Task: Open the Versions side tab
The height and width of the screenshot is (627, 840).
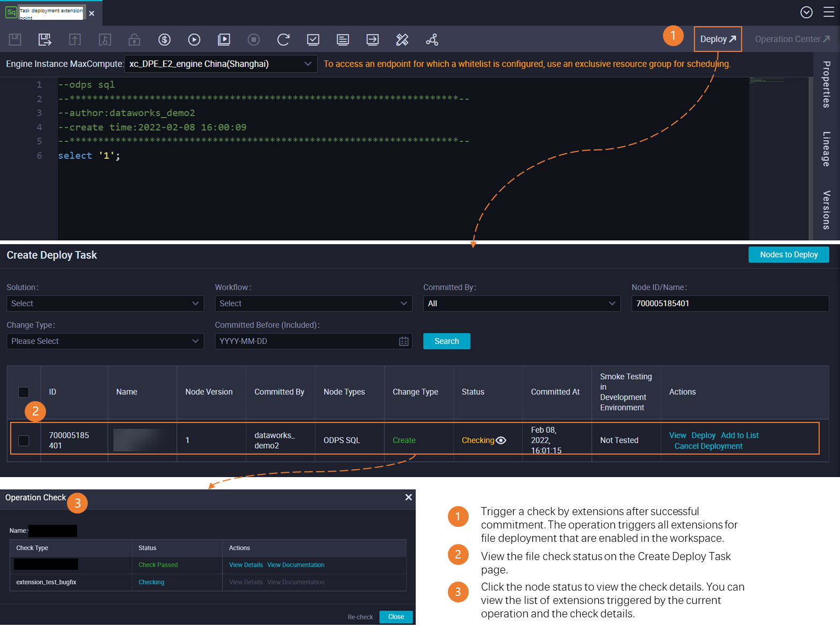Action: coord(827,210)
